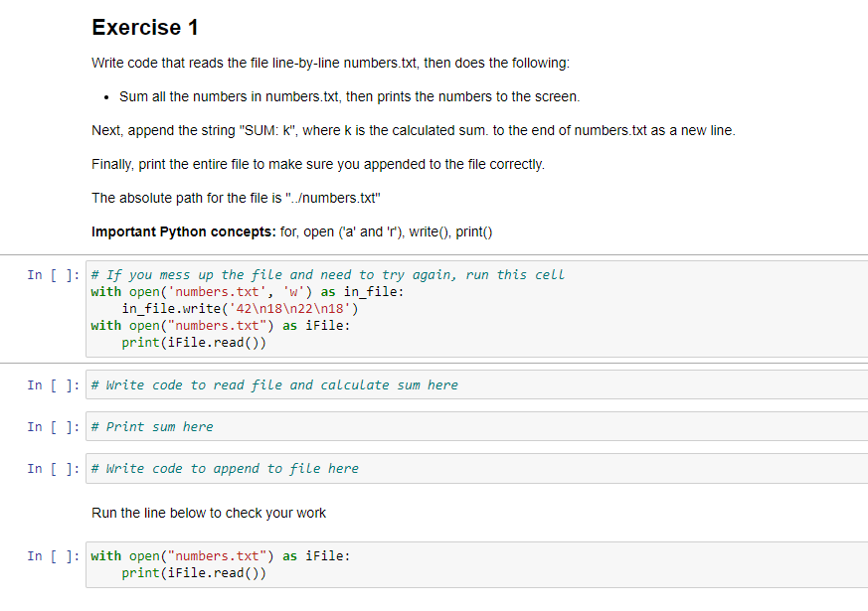This screenshot has height=611, width=868.
Task: Click the comment about messing up the file
Action: (x=298, y=274)
